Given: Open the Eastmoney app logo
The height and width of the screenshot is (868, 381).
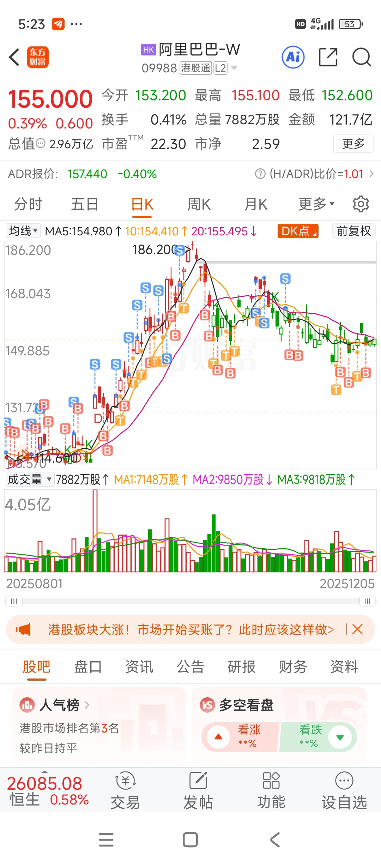Looking at the screenshot, I should (38, 57).
